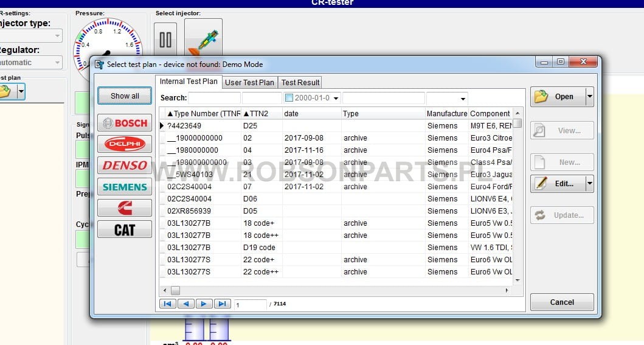Enable the date filter checkbox
Image resolution: width=644 pixels, height=345 pixels.
[289, 98]
